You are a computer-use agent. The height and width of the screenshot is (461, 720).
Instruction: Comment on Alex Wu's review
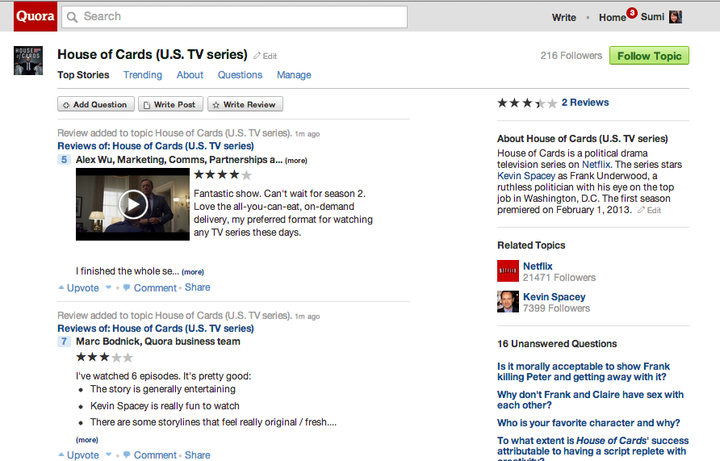click(x=155, y=288)
